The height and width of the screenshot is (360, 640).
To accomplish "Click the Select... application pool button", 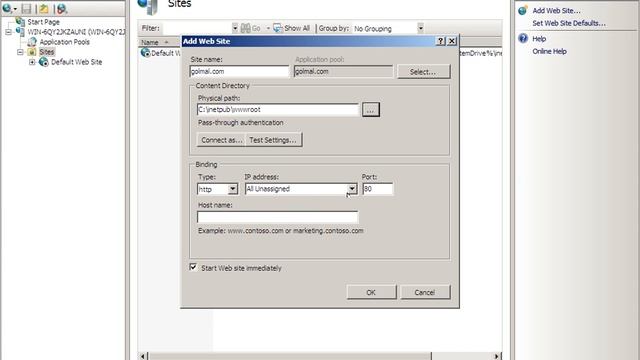I will (423, 72).
